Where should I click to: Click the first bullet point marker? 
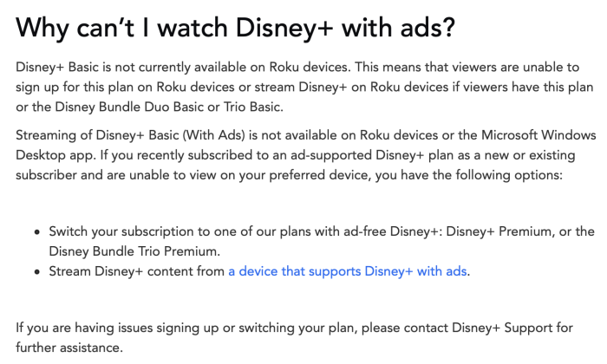click(x=36, y=232)
